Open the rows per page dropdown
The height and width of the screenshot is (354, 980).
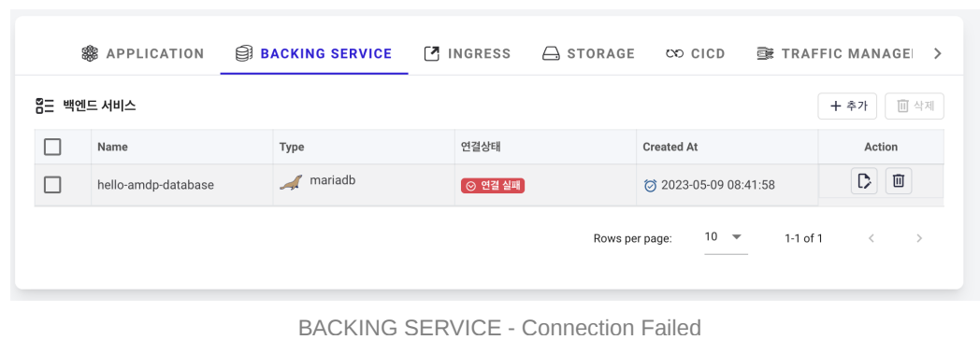726,237
